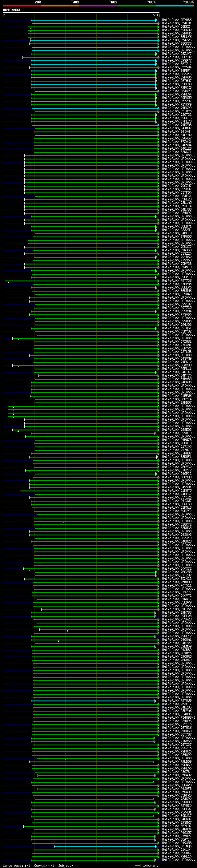The height and width of the screenshot is (868, 197).
Task: Select hit label UniRef100_A8JFK4
Action: click(176, 196)
